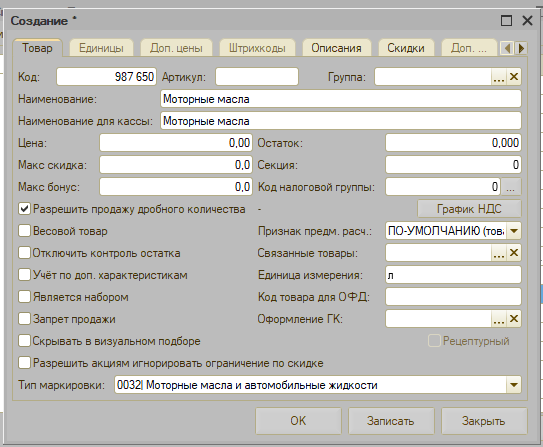Confirm with the OK button
543x447 pixels.
(298, 421)
